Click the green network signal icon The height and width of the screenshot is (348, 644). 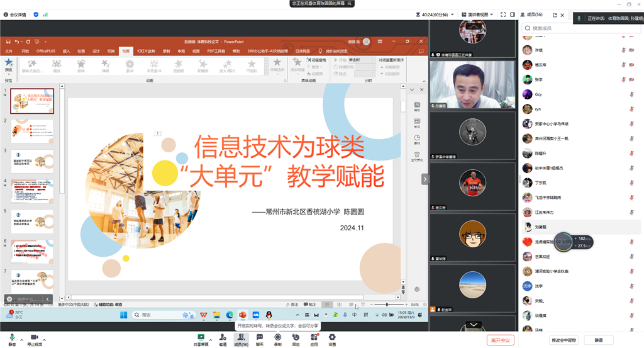click(x=45, y=14)
